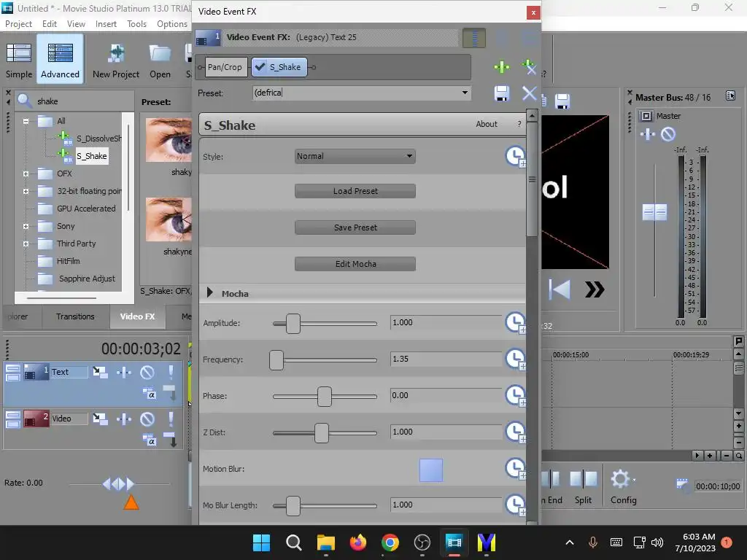Image resolution: width=747 pixels, height=560 pixels.
Task: Expand the Mocha section
Action: pyautogui.click(x=209, y=293)
